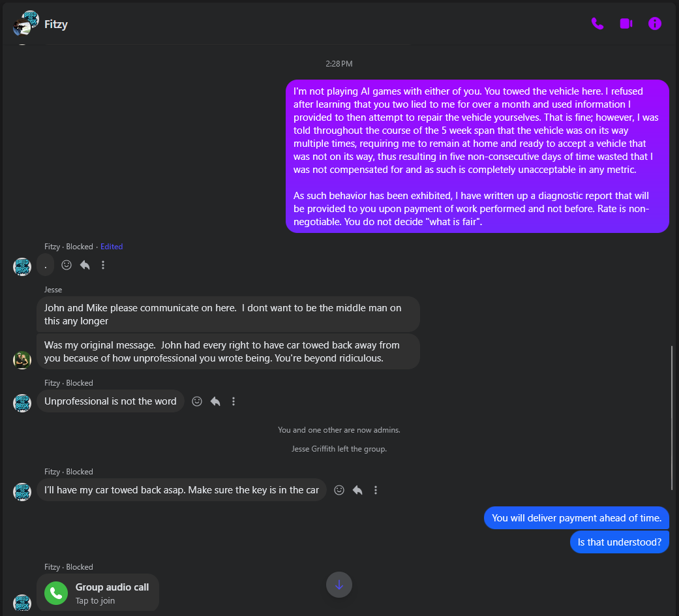Click the group avatar in the header
The width and height of the screenshot is (679, 616).
[x=25, y=23]
